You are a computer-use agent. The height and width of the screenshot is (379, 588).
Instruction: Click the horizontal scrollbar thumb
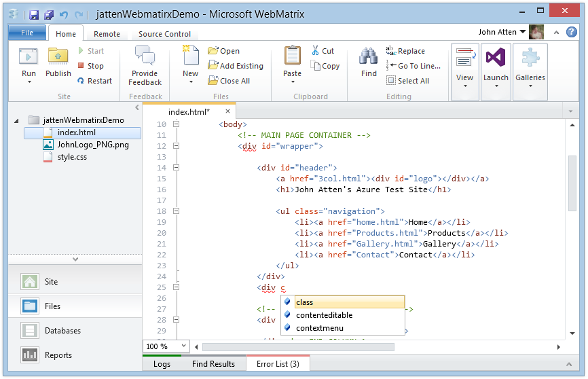point(298,347)
